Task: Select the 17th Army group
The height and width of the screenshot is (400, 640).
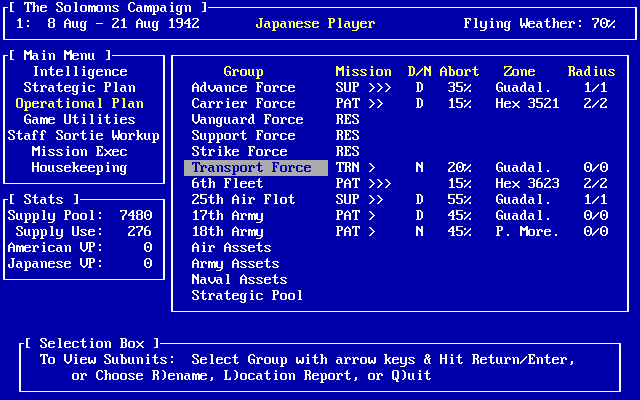Action: point(227,216)
